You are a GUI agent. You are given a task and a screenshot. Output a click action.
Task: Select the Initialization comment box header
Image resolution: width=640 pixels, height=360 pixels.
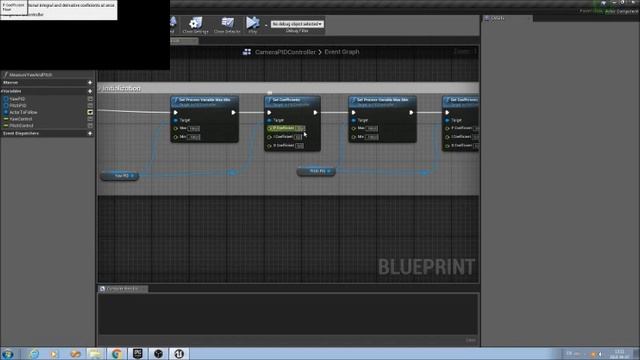pyautogui.click(x=288, y=88)
